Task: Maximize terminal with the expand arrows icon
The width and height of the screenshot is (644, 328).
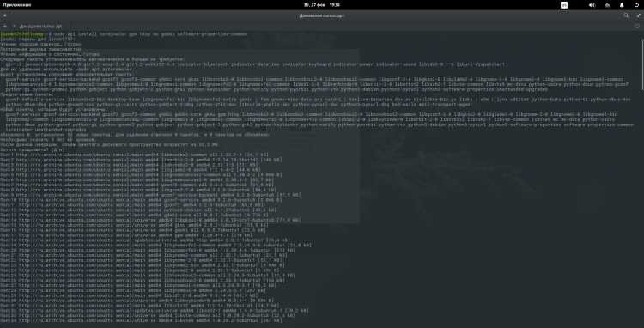Action: 639,15
